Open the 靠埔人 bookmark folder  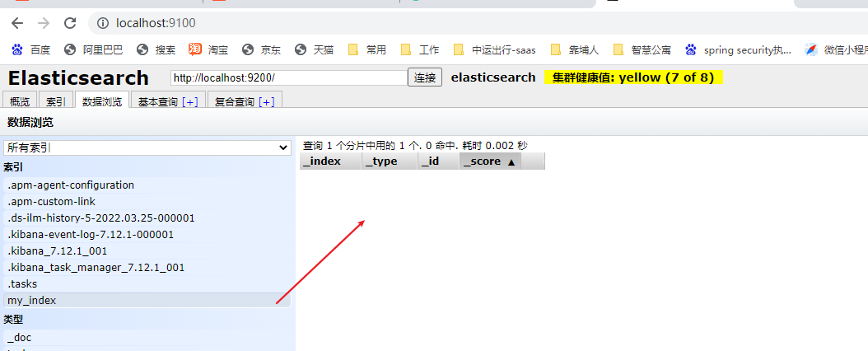pos(575,49)
